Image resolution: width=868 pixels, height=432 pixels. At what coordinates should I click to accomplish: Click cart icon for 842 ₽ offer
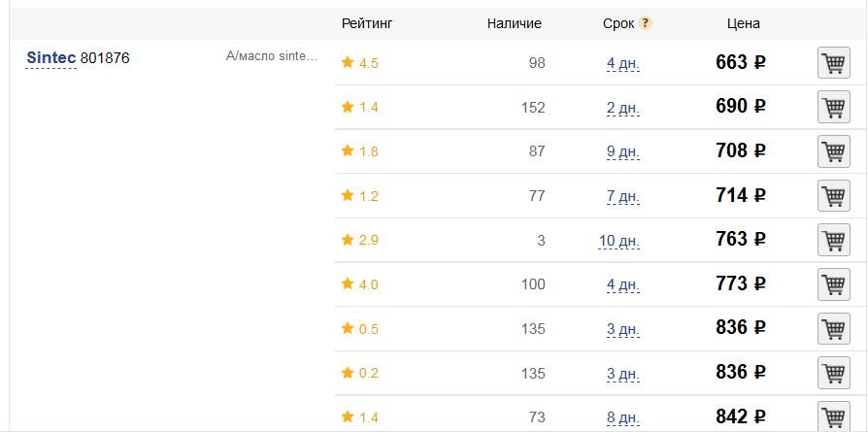click(834, 416)
